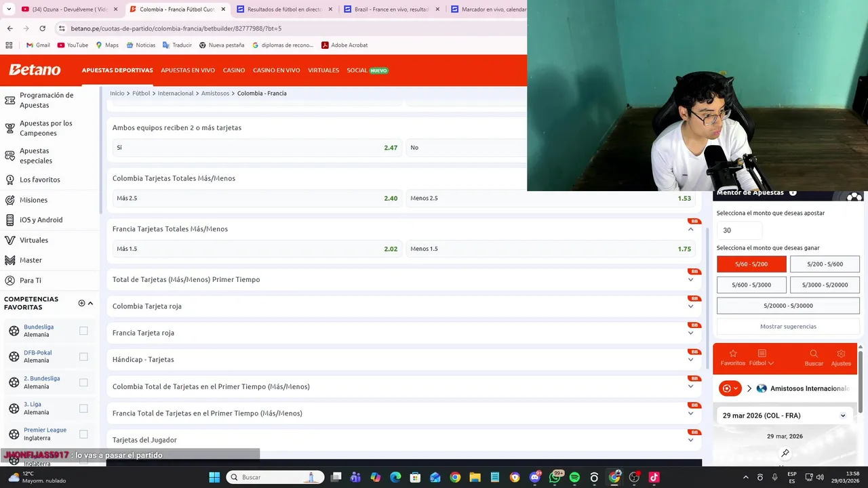Select the S/3000 - S/20000 win range
The image size is (868, 488).
click(x=825, y=285)
